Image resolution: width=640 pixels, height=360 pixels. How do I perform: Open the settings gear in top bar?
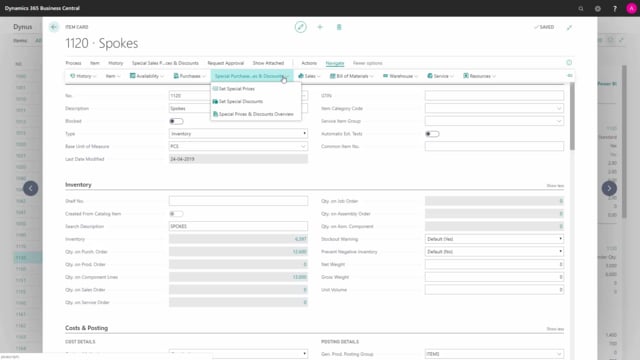[x=598, y=8]
